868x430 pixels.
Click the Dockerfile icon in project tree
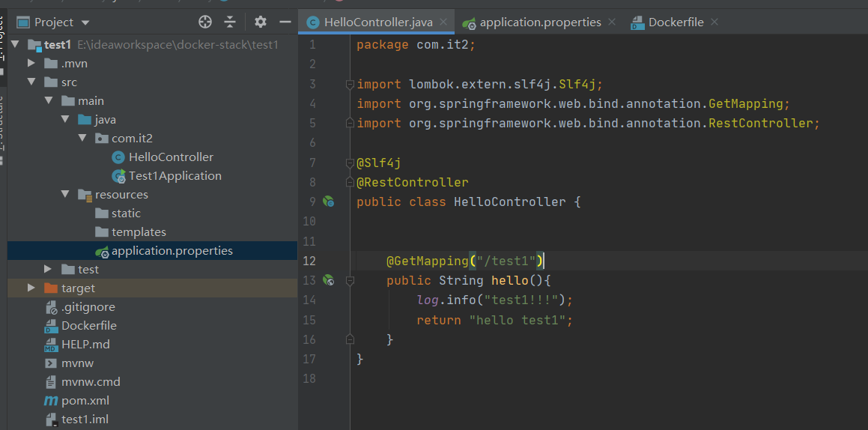51,326
